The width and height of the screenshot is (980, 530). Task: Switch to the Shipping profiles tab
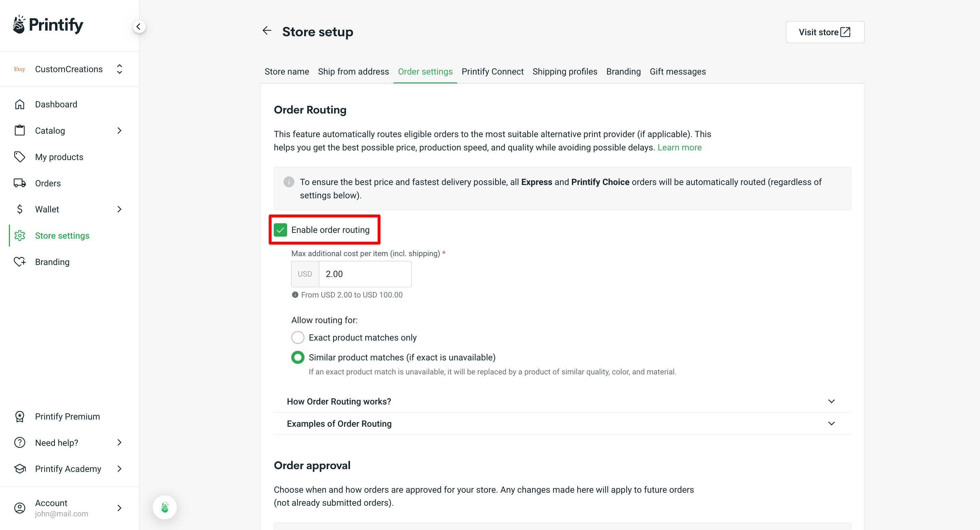coord(565,71)
